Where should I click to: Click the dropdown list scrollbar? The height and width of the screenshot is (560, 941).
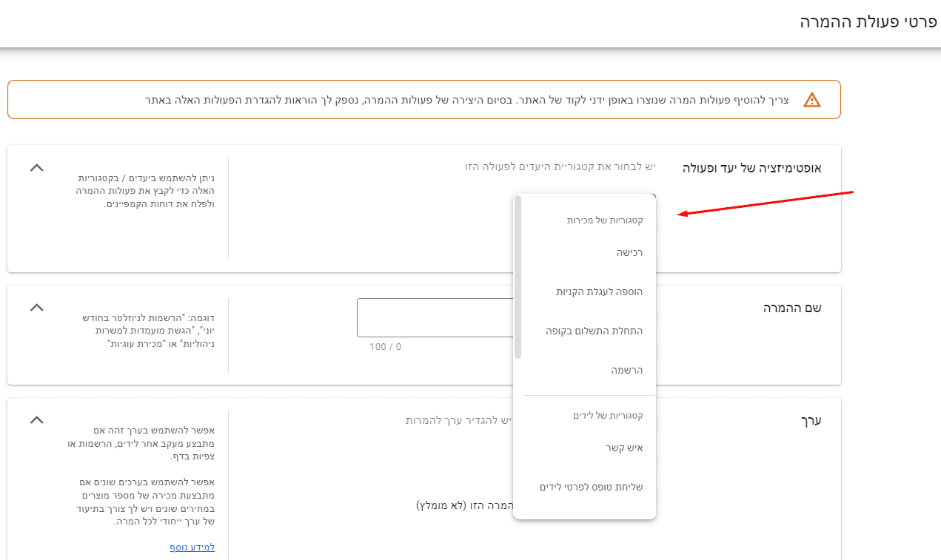518,277
